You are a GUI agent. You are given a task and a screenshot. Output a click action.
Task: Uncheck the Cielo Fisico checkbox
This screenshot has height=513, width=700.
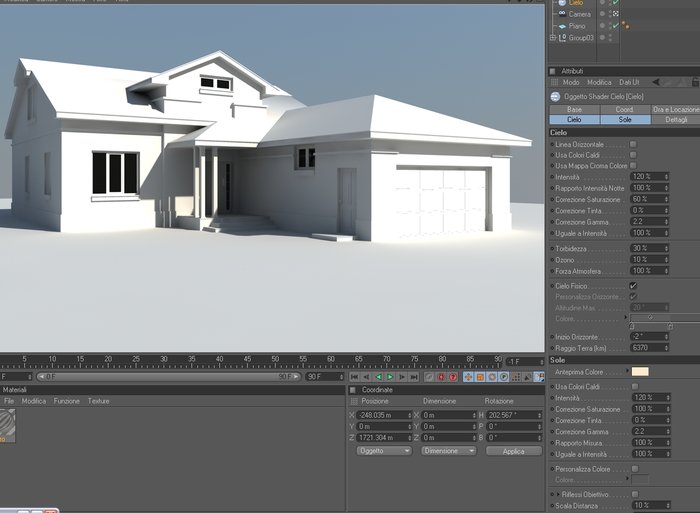633,286
